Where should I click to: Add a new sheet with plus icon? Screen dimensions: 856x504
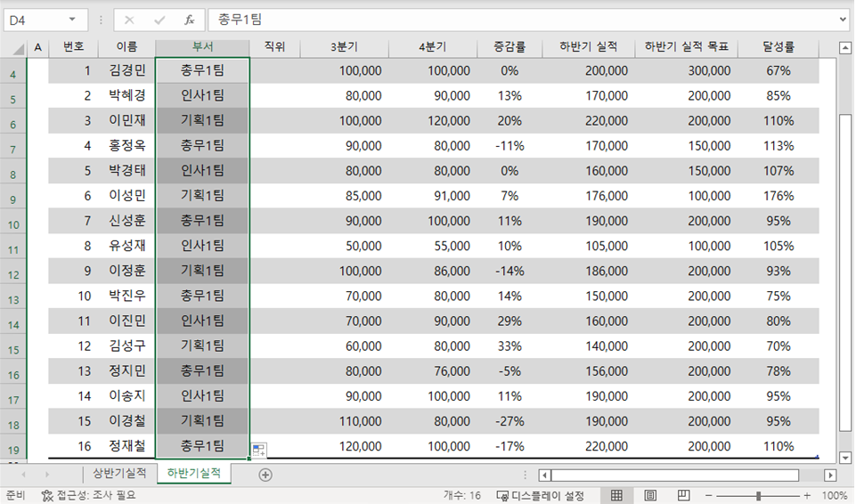click(265, 475)
